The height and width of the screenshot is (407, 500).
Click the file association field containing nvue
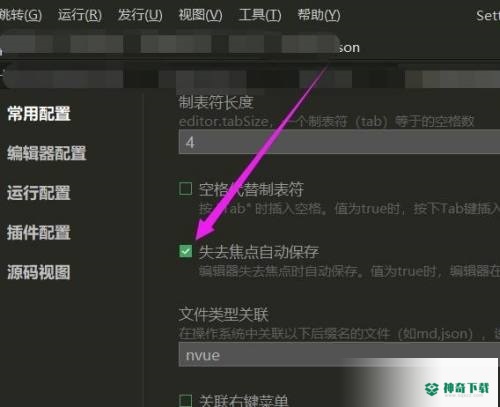(x=339, y=355)
